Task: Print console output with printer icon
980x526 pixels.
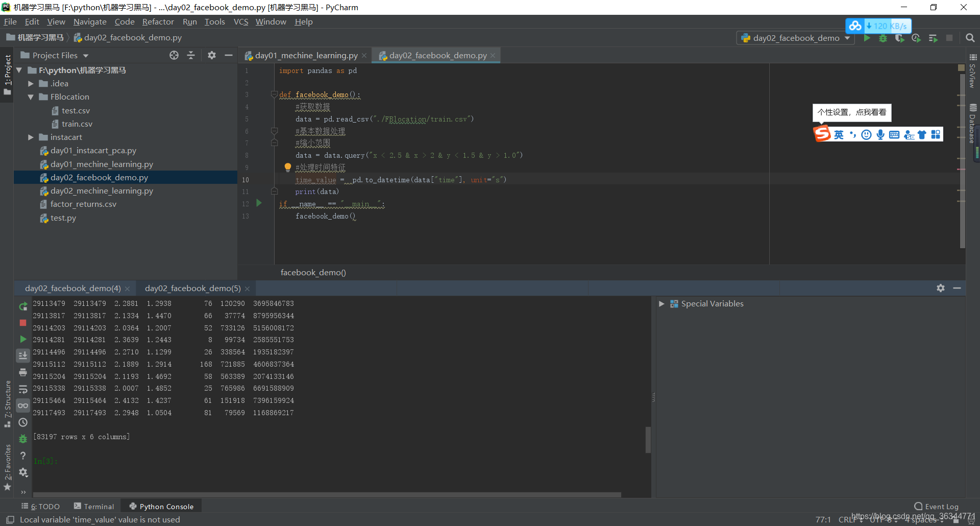Action: tap(23, 372)
